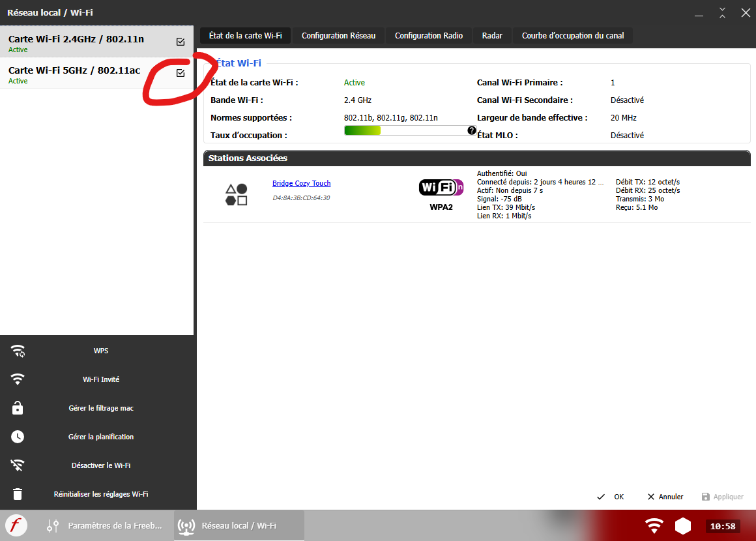Click the white hexagon tray icon
Screen dimensions: 756x541
point(682,525)
